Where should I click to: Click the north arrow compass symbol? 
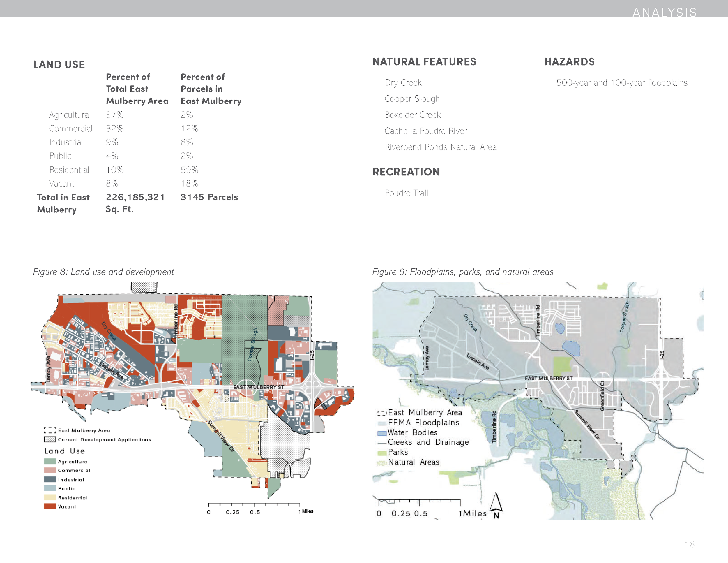click(496, 505)
